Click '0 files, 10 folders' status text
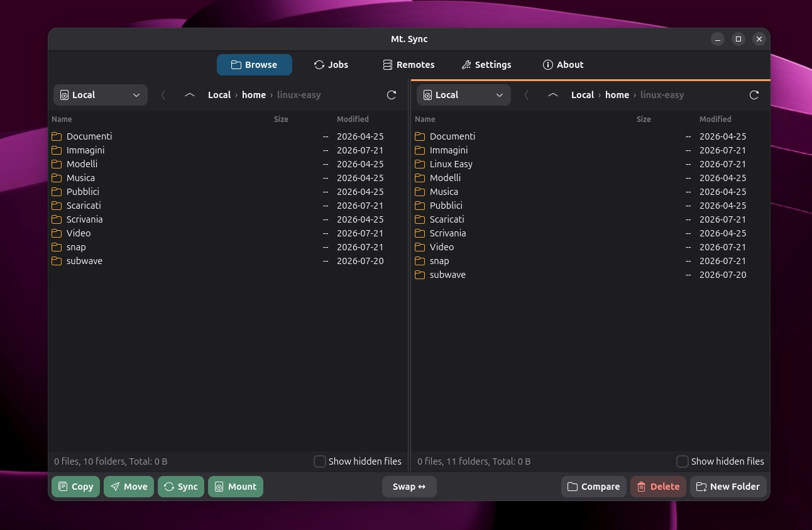 coord(111,461)
